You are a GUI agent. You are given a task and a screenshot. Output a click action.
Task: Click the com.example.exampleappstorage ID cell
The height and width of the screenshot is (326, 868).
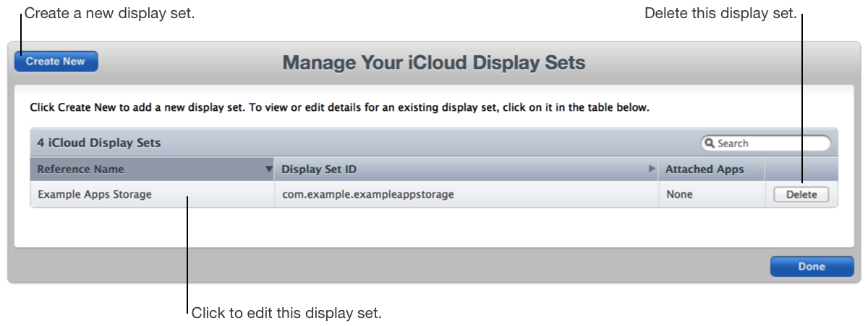(367, 194)
